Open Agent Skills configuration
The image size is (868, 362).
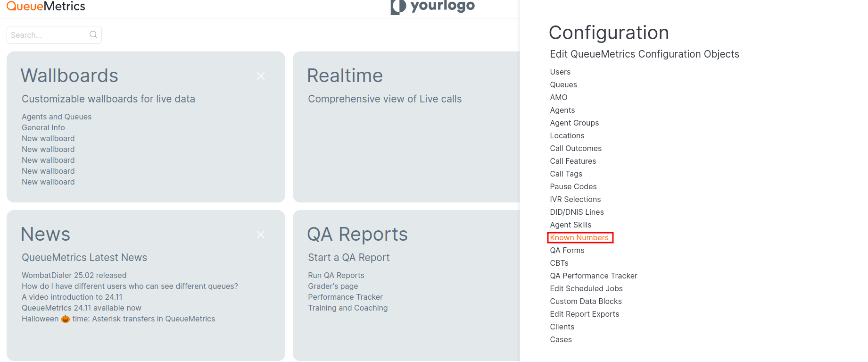(570, 225)
